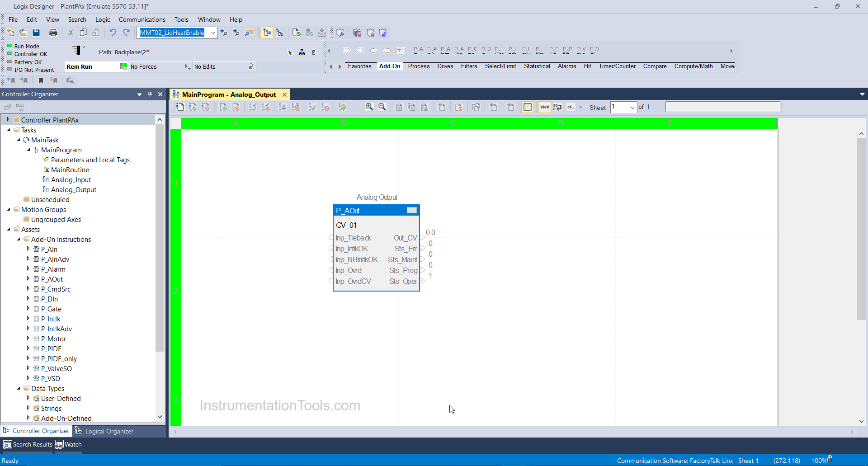Viewport: 868px width, 466px height.
Task: Select the P_ValveSO add-on instruction
Action: point(57,368)
